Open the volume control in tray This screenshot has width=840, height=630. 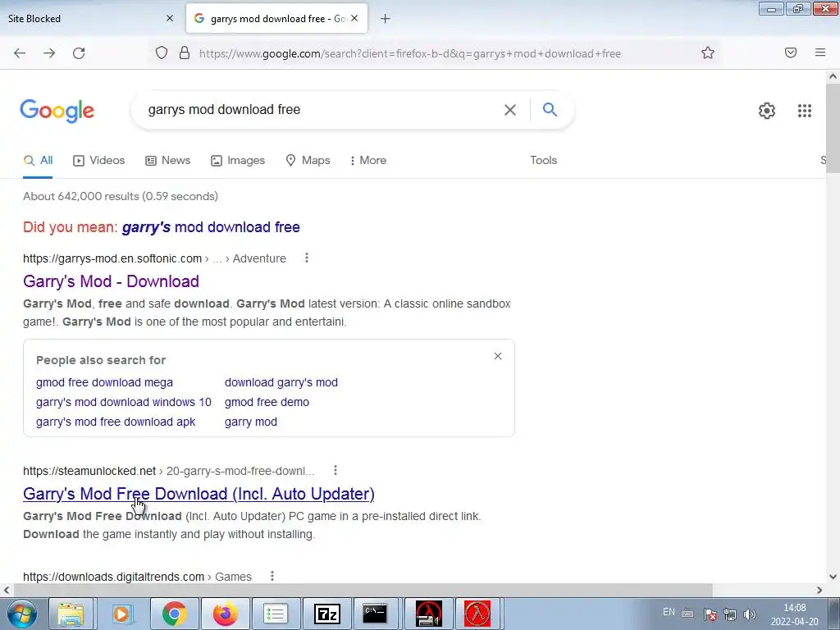(750, 614)
